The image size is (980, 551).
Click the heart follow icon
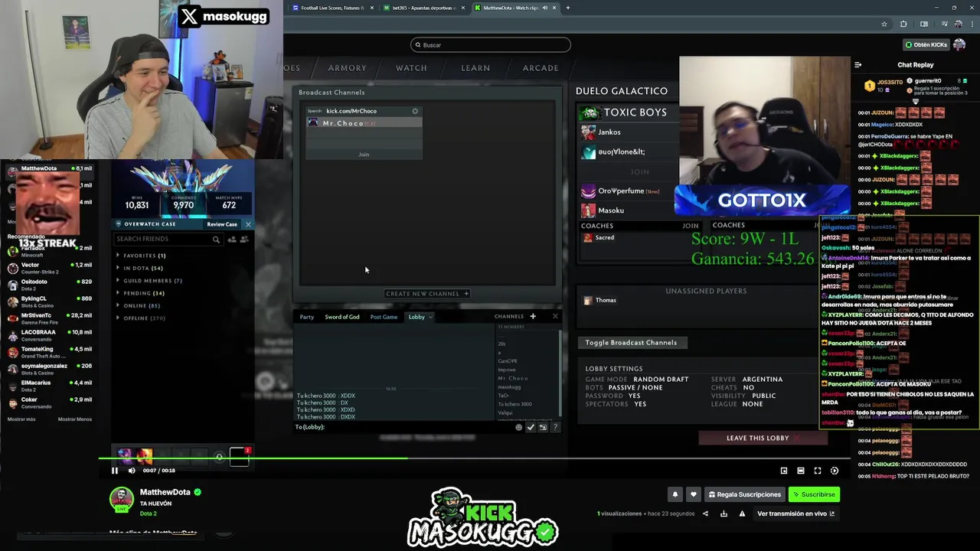point(693,494)
